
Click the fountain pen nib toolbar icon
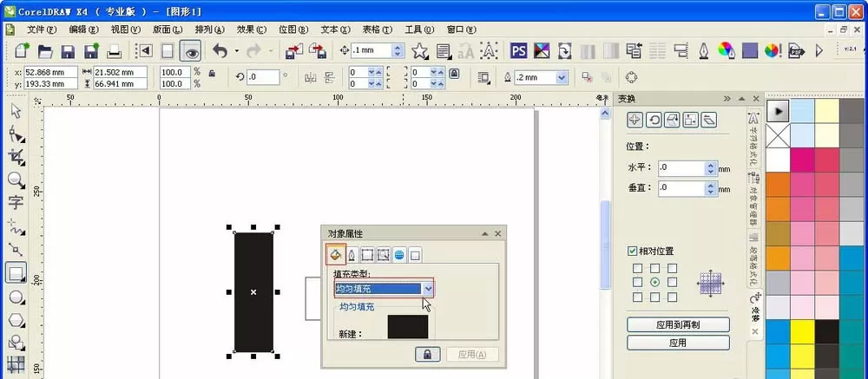704,51
